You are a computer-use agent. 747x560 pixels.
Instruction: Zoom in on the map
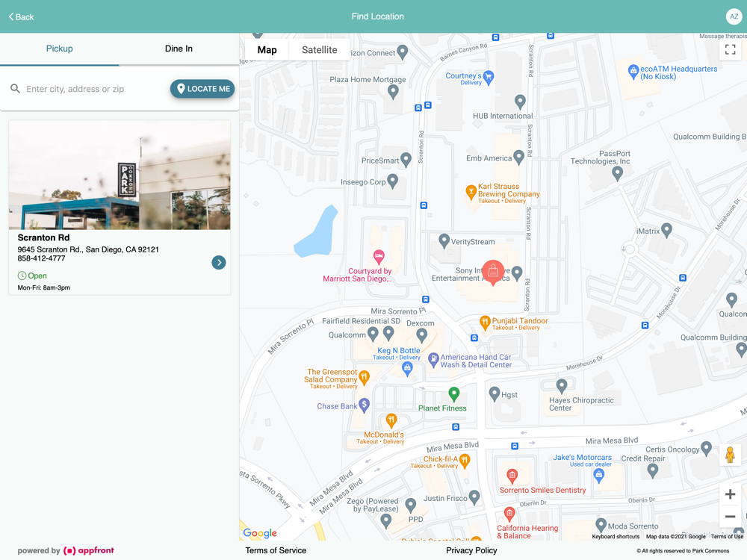[x=730, y=494]
